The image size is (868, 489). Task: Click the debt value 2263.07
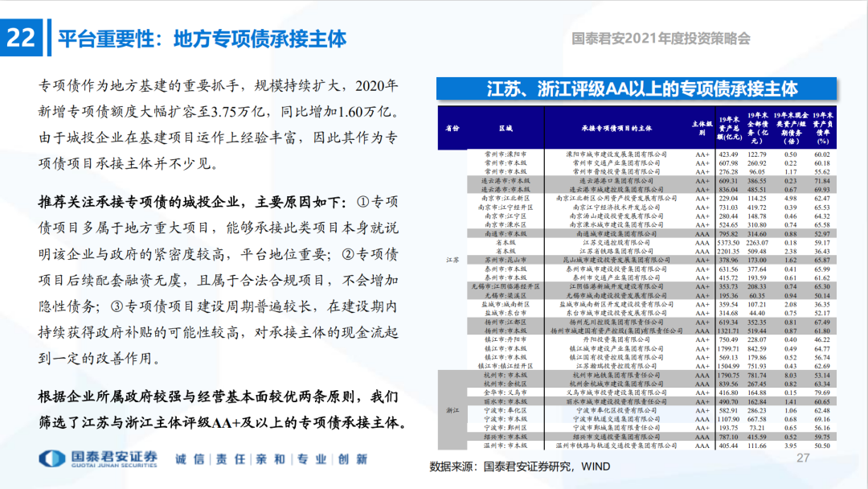pos(757,243)
